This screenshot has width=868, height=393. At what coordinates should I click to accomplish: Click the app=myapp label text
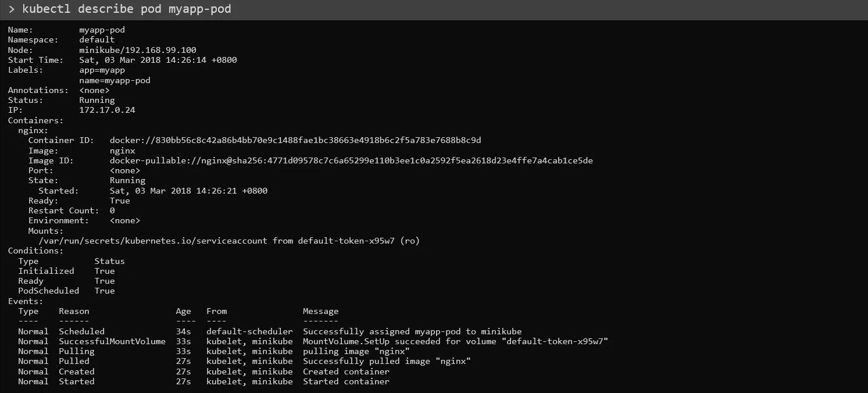point(102,70)
